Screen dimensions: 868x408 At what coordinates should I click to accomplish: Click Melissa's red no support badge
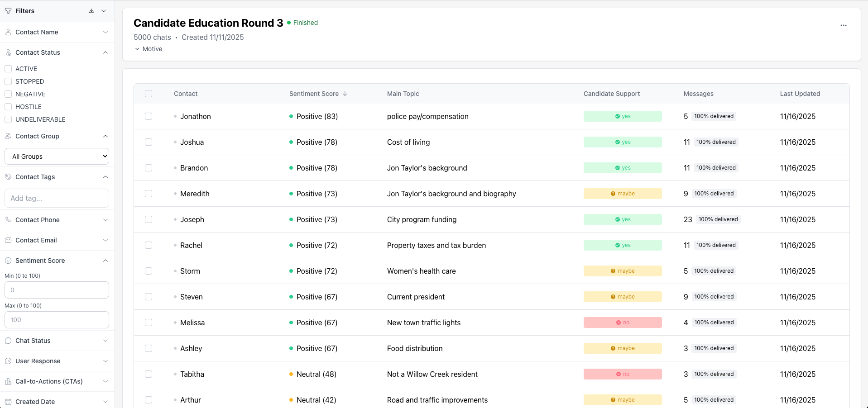(x=623, y=323)
